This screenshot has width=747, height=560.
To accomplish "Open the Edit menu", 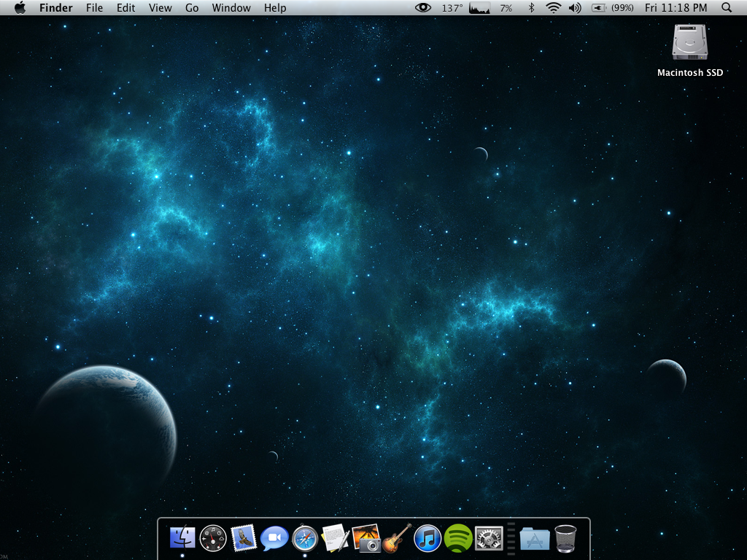I will click(125, 7).
